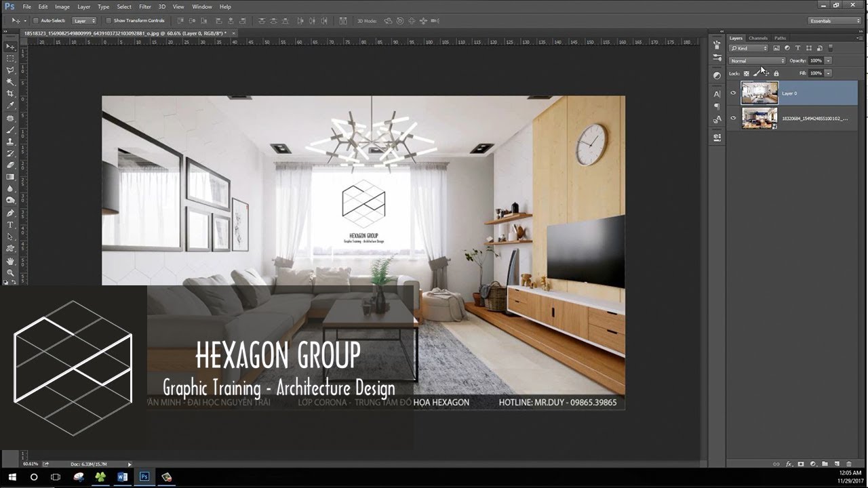This screenshot has height=488, width=868.
Task: Open the Adjustments panel icon
Action: (x=717, y=75)
